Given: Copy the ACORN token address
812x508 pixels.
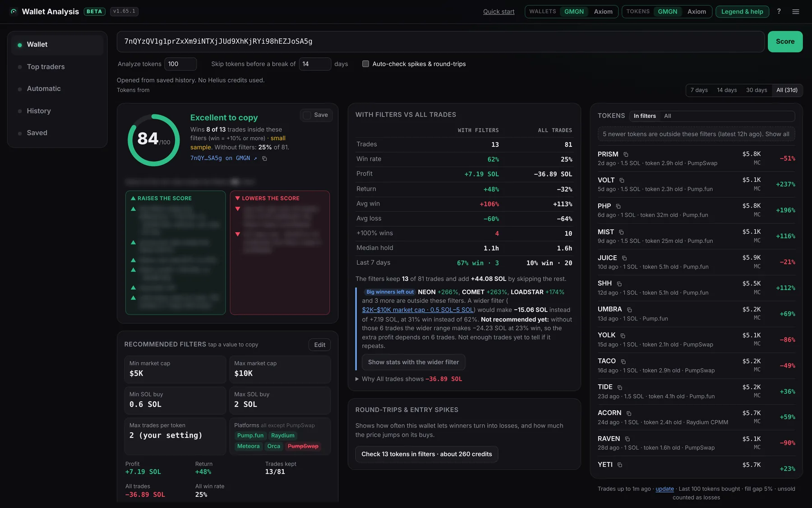Looking at the screenshot, I should (x=629, y=413).
